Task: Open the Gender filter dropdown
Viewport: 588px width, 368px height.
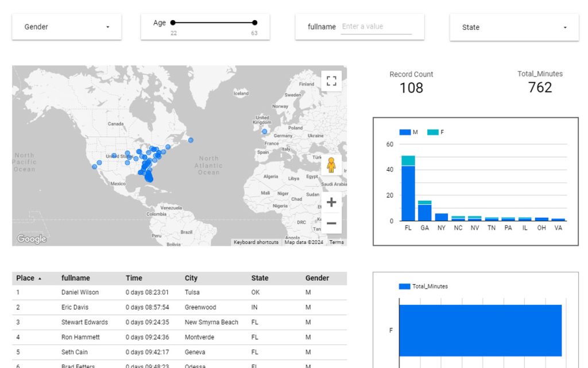Action: [67, 26]
